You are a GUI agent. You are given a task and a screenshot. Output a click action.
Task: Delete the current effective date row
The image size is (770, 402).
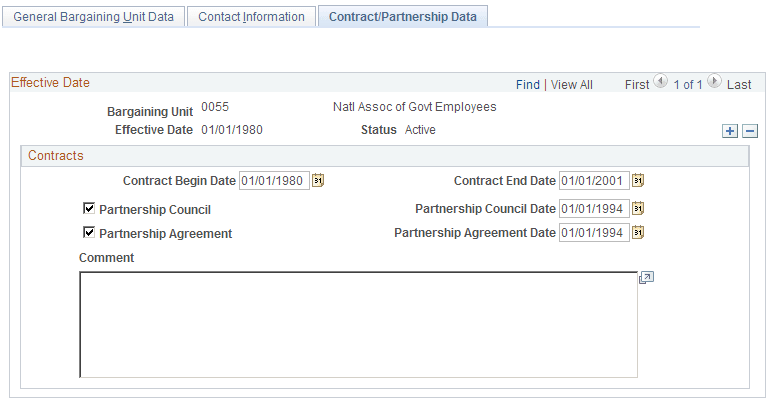pos(750,131)
